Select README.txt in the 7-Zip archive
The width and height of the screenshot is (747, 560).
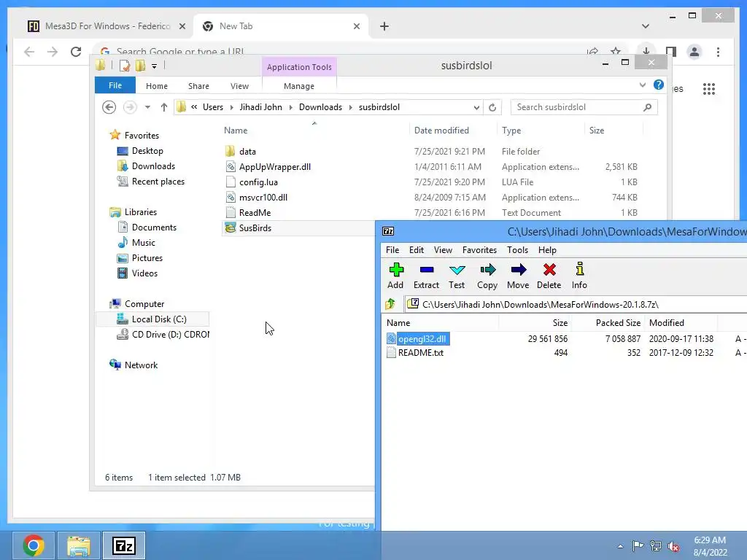[421, 353]
